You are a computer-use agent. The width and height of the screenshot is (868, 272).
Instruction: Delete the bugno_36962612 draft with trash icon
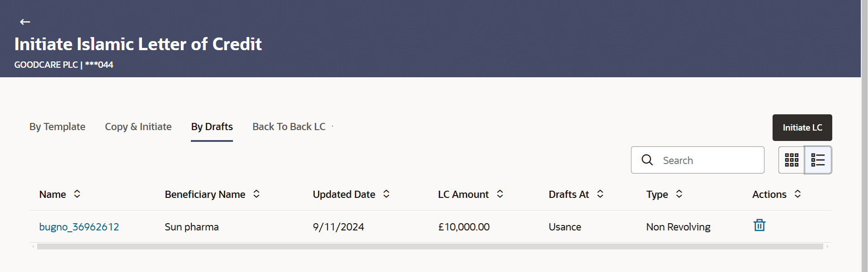[x=759, y=225]
